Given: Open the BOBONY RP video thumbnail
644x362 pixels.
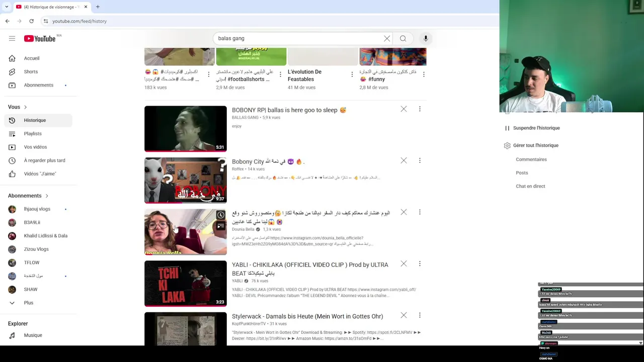Looking at the screenshot, I should point(186,129).
